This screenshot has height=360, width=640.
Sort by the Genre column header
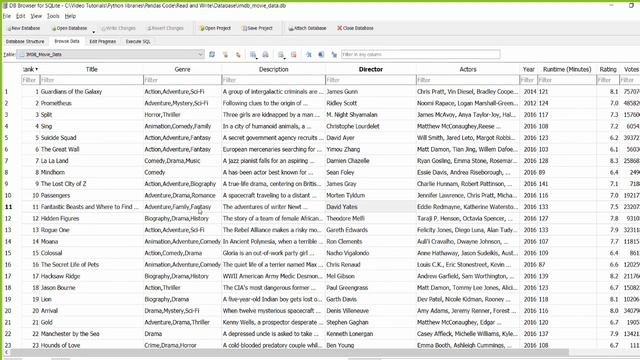(x=182, y=69)
